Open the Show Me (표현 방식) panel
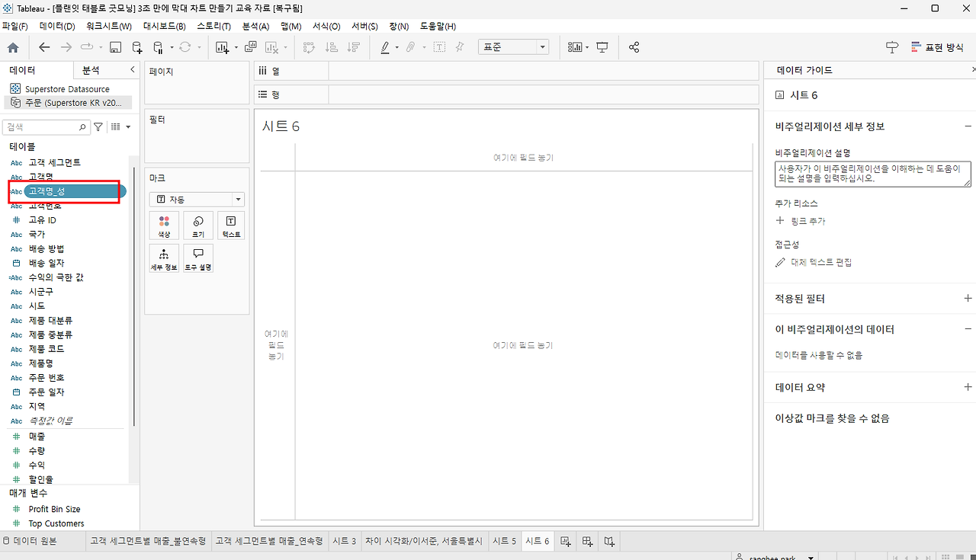The height and width of the screenshot is (560, 976). [938, 47]
